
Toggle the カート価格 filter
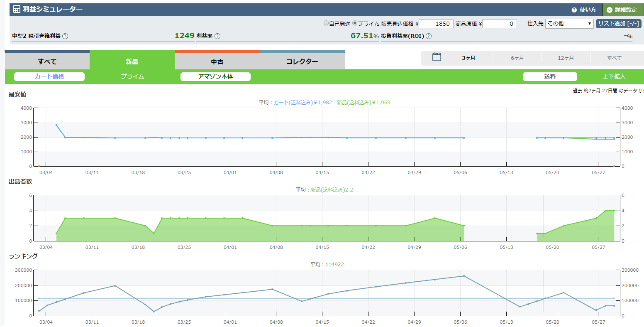(x=49, y=76)
